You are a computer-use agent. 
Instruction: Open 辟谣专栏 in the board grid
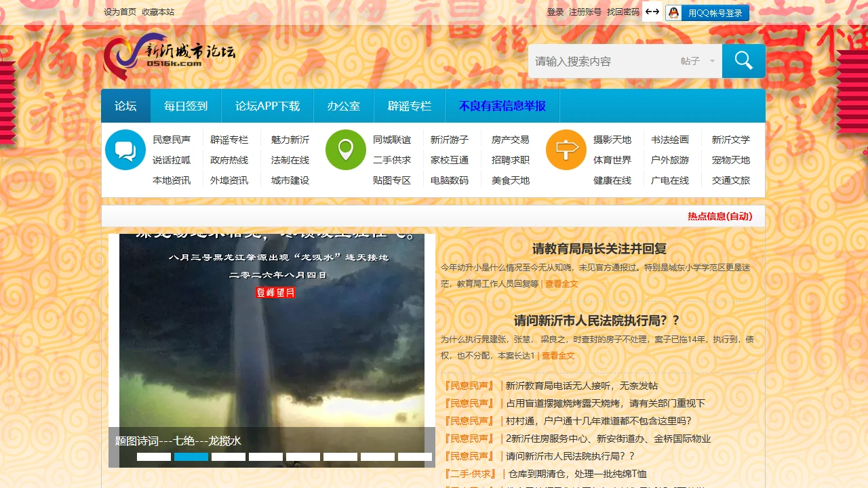[x=229, y=140]
